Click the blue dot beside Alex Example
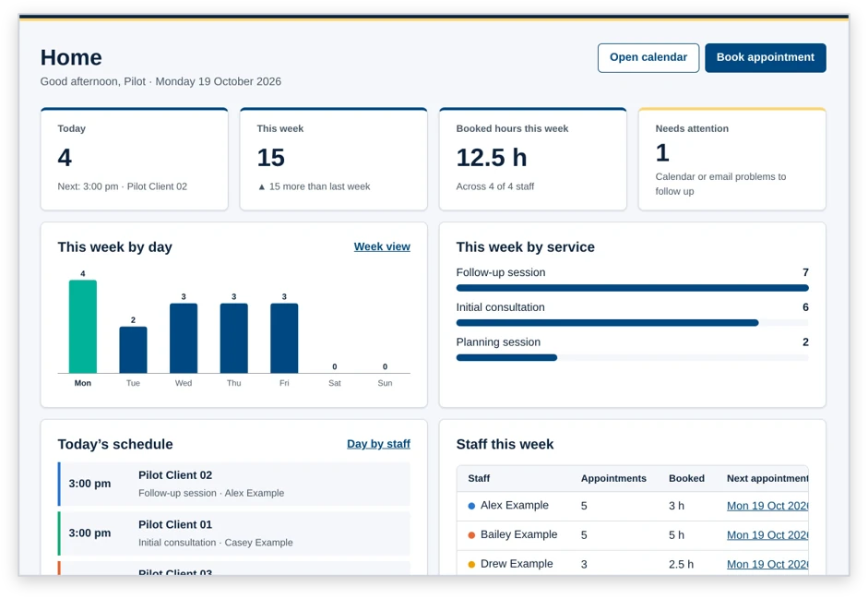The width and height of the screenshot is (868, 599). click(471, 506)
